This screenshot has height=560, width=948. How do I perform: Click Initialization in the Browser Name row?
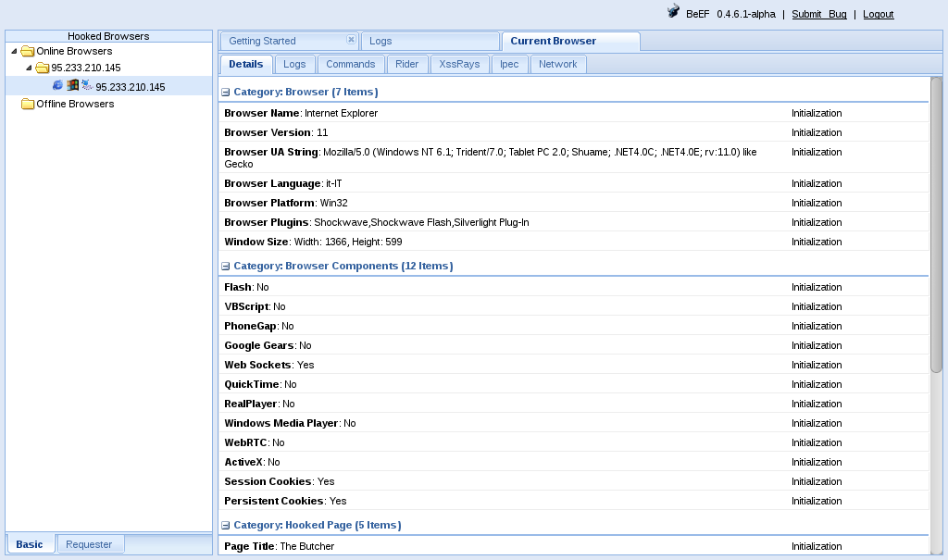point(817,113)
